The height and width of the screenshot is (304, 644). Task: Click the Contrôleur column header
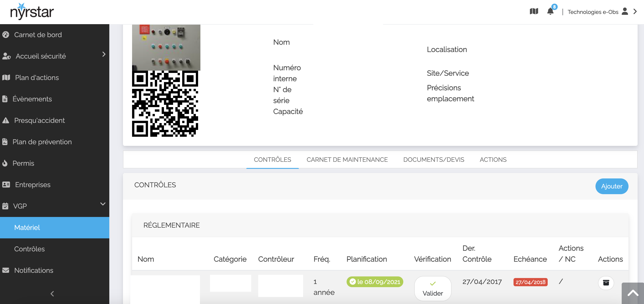[276, 259]
